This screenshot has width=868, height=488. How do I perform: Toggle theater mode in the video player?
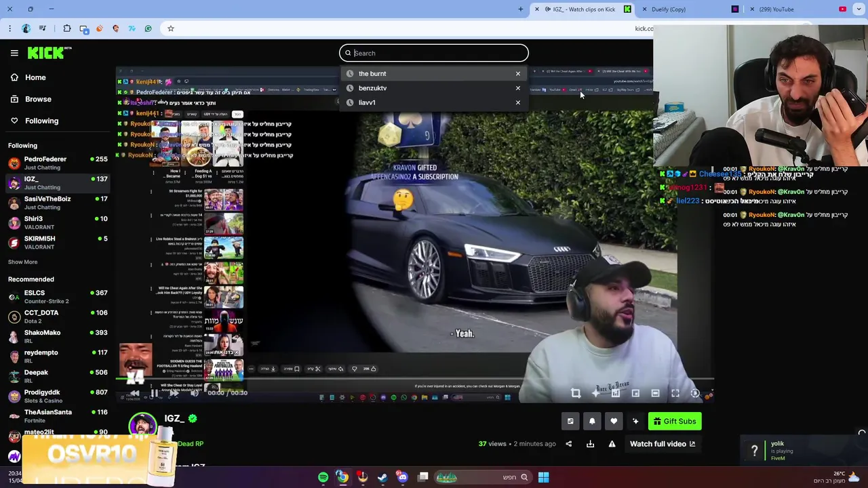[655, 393]
